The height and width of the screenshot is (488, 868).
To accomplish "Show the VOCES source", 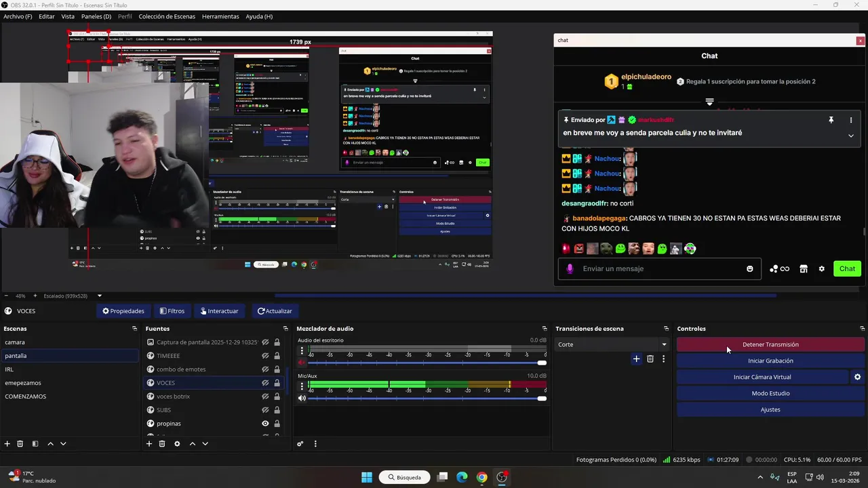I will [x=266, y=383].
